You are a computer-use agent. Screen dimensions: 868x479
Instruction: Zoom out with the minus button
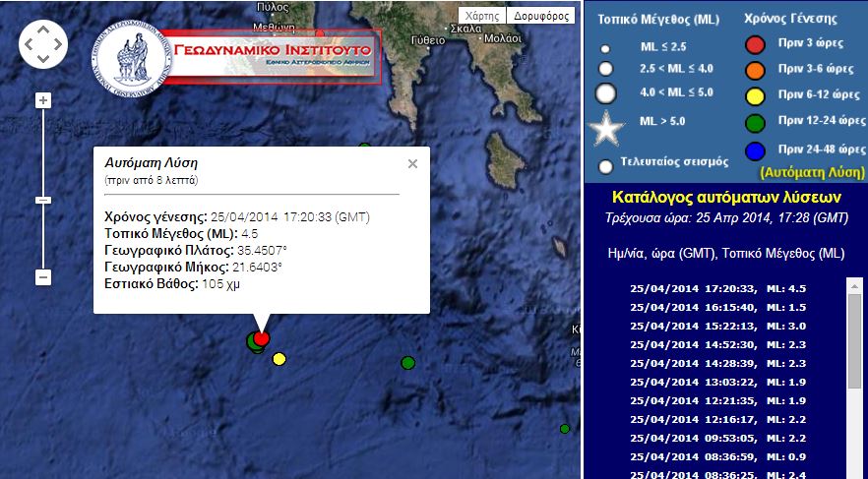[43, 277]
